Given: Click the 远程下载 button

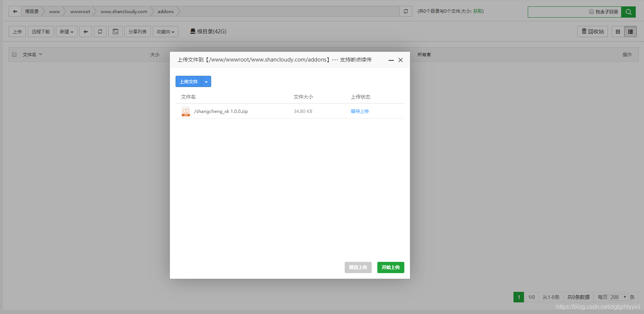Looking at the screenshot, I should (41, 32).
